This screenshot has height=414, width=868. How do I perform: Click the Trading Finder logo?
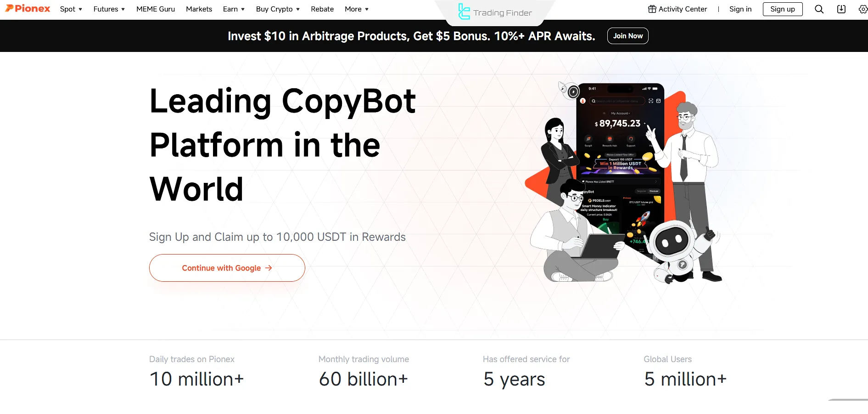pos(495,12)
